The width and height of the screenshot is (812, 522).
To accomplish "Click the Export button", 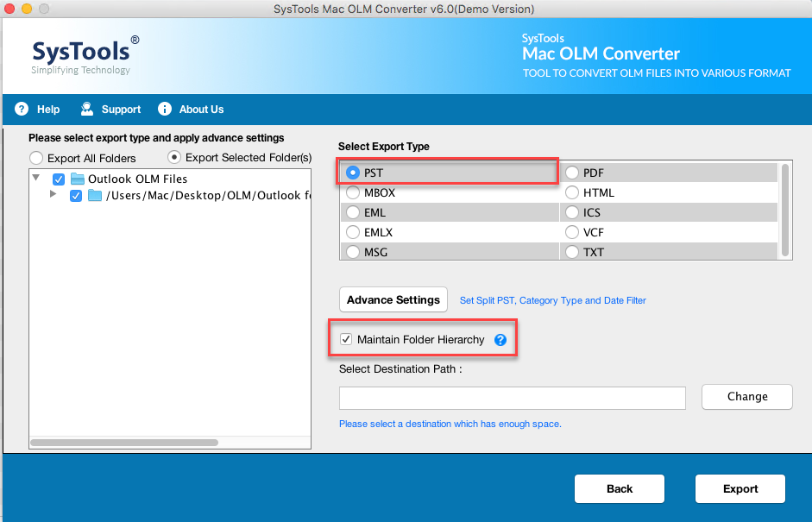I will 740,488.
